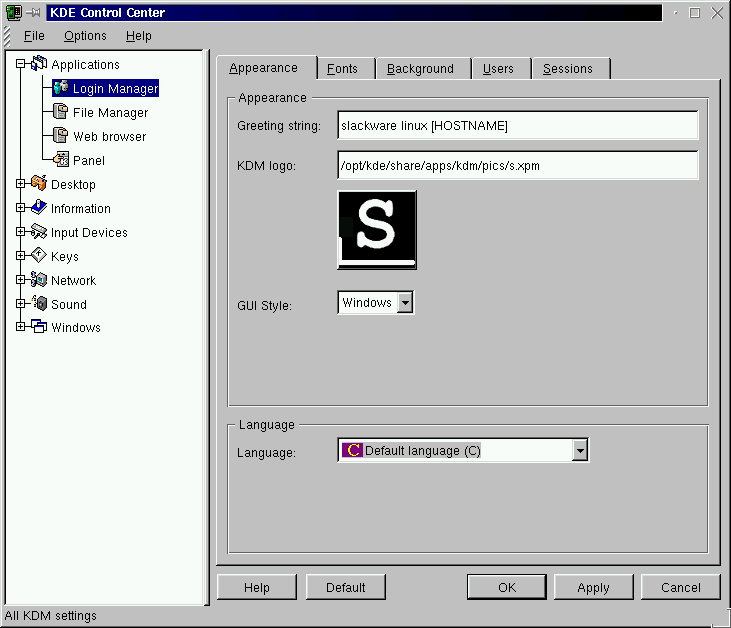Click the Desktop category icon

(x=39, y=183)
